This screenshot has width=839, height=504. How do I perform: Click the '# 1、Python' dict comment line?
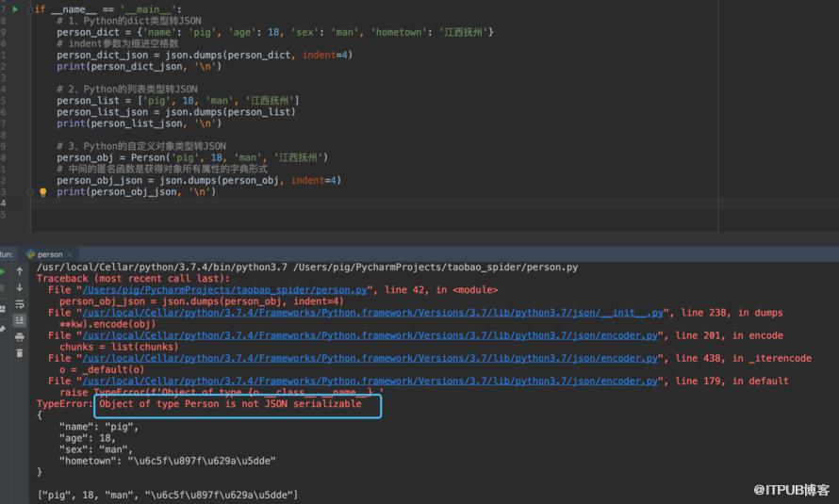click(x=129, y=21)
